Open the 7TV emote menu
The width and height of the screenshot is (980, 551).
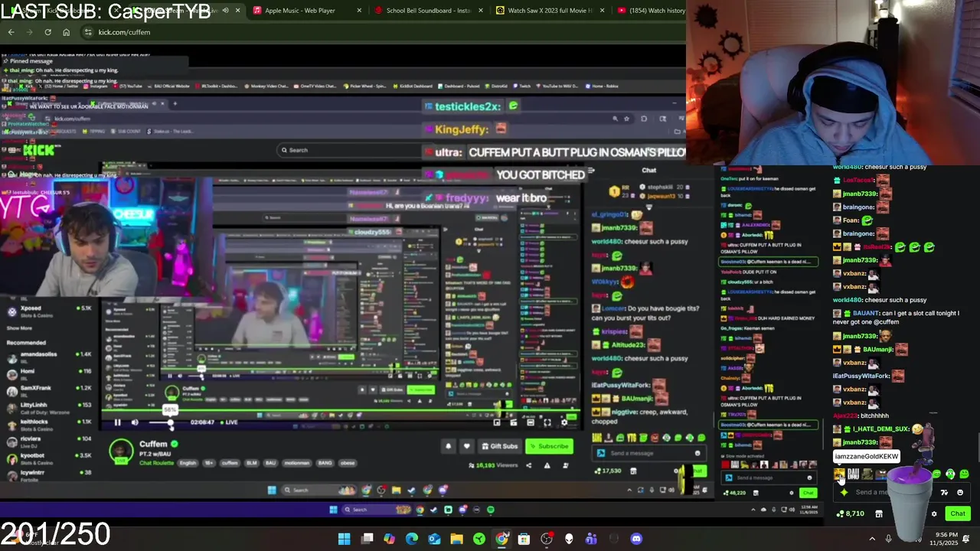[x=944, y=493]
